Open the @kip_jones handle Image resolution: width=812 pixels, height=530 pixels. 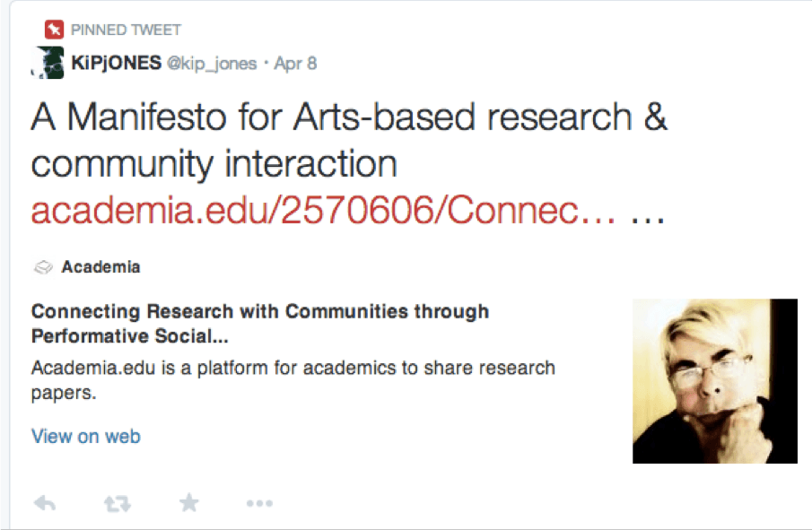pyautogui.click(x=212, y=63)
